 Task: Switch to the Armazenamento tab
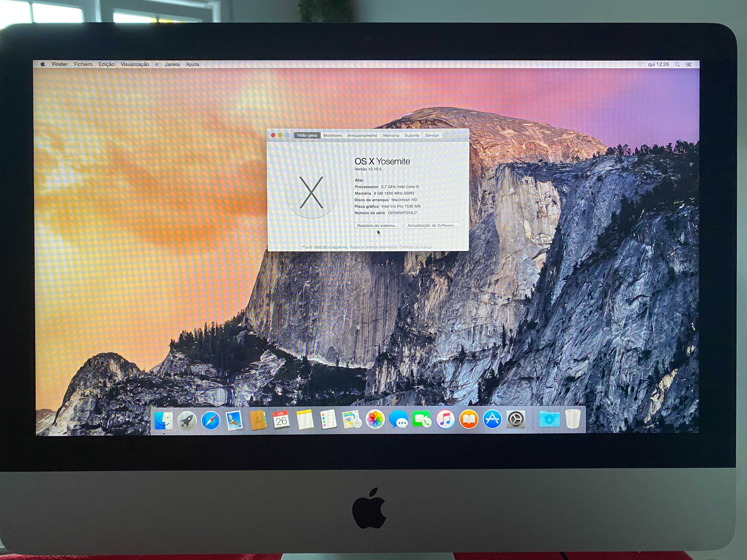tap(362, 135)
